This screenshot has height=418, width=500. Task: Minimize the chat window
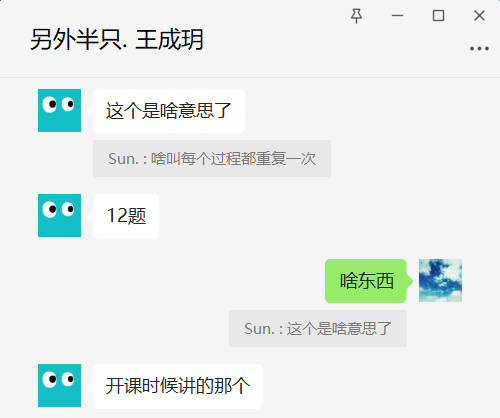click(x=397, y=16)
